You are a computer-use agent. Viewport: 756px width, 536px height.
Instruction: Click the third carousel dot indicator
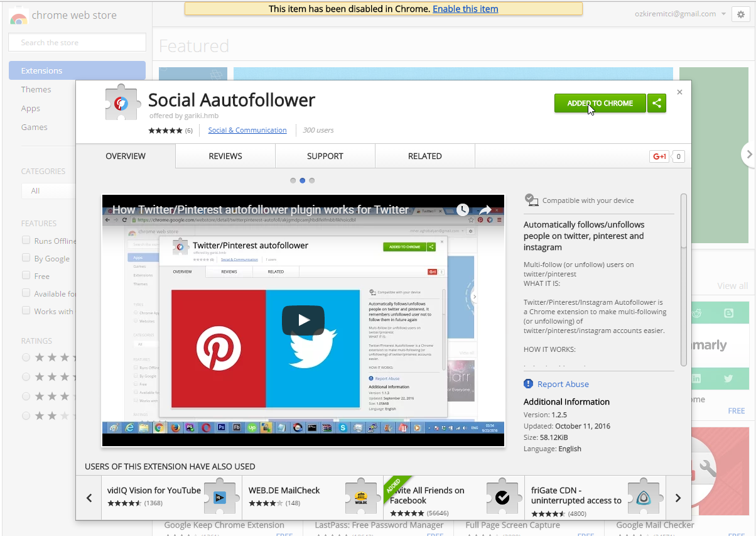click(312, 180)
